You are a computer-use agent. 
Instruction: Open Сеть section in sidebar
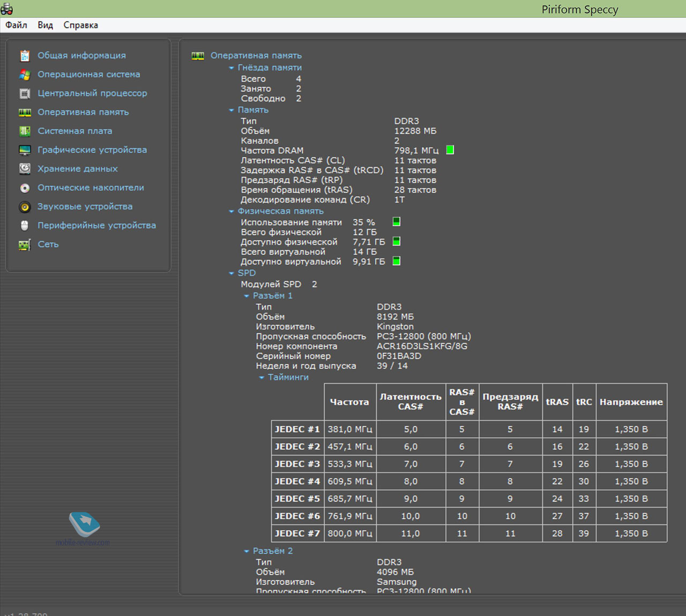click(x=48, y=244)
